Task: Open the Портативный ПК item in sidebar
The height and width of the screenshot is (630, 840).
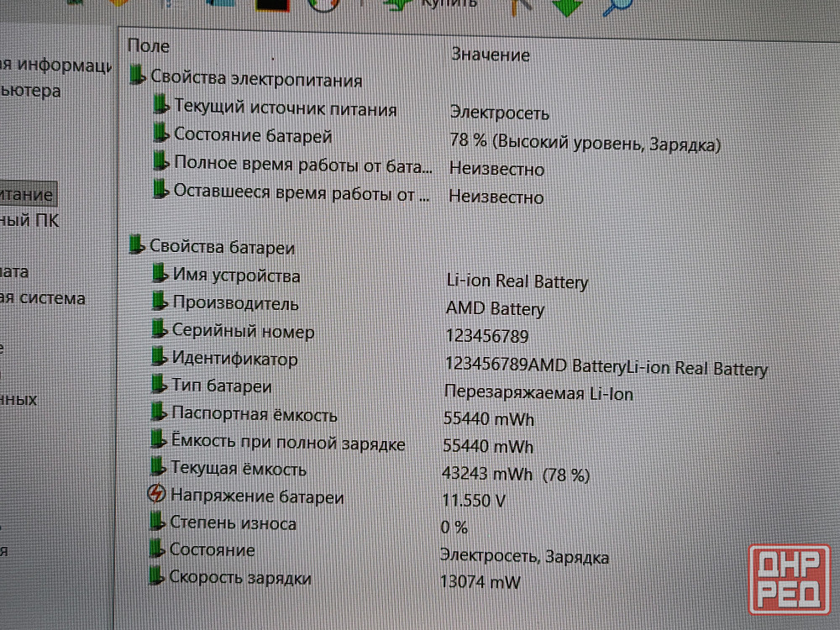Action: point(29,221)
